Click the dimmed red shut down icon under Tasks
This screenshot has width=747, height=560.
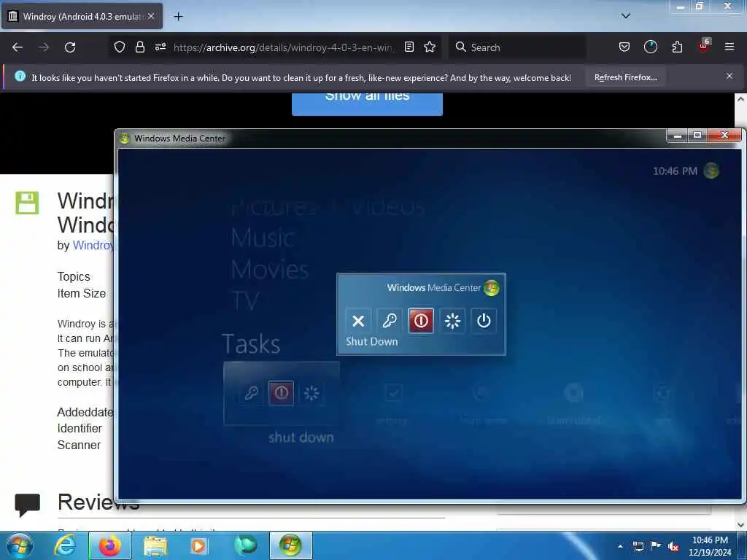tap(281, 393)
